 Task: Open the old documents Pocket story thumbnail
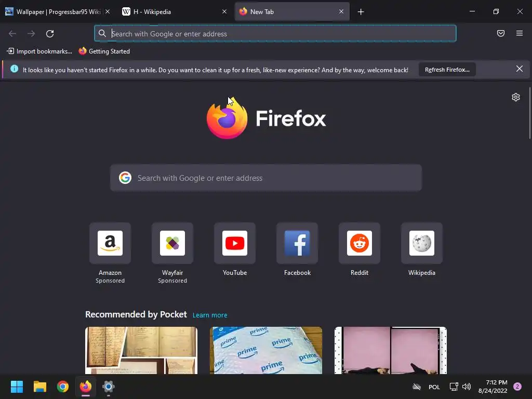141,351
